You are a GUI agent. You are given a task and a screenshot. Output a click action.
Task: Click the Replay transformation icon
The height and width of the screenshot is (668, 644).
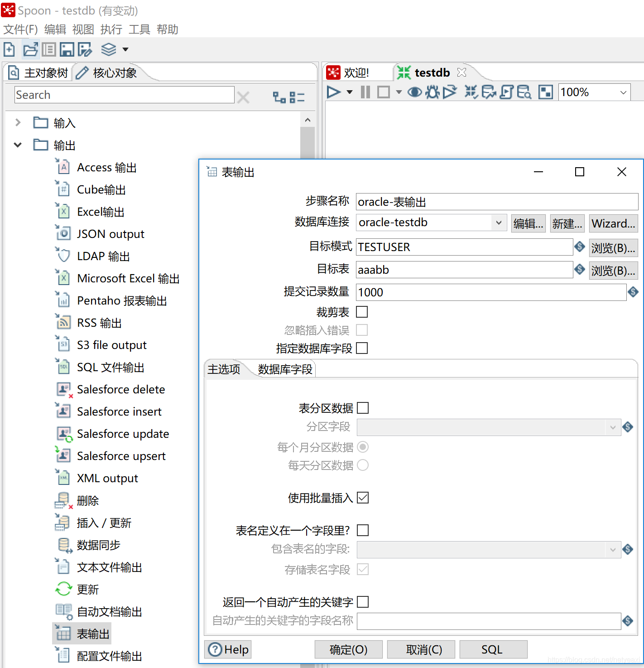click(x=450, y=92)
